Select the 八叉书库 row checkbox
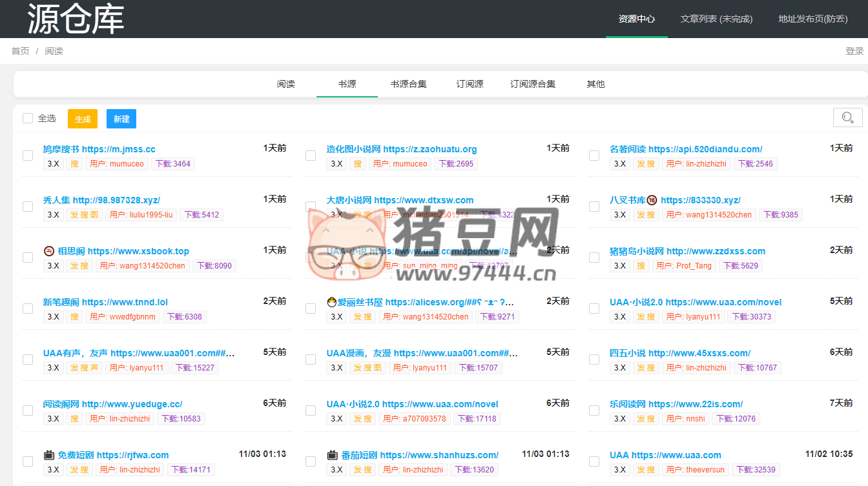 594,207
